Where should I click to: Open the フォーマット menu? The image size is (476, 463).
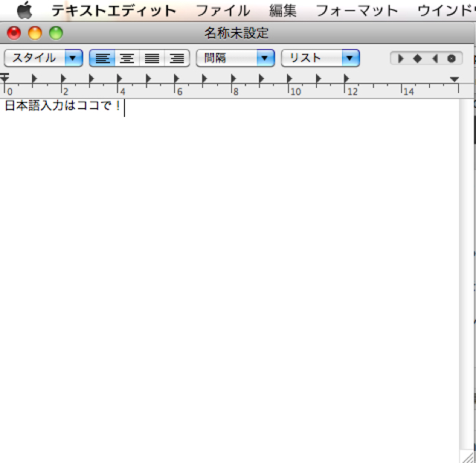click(x=357, y=10)
